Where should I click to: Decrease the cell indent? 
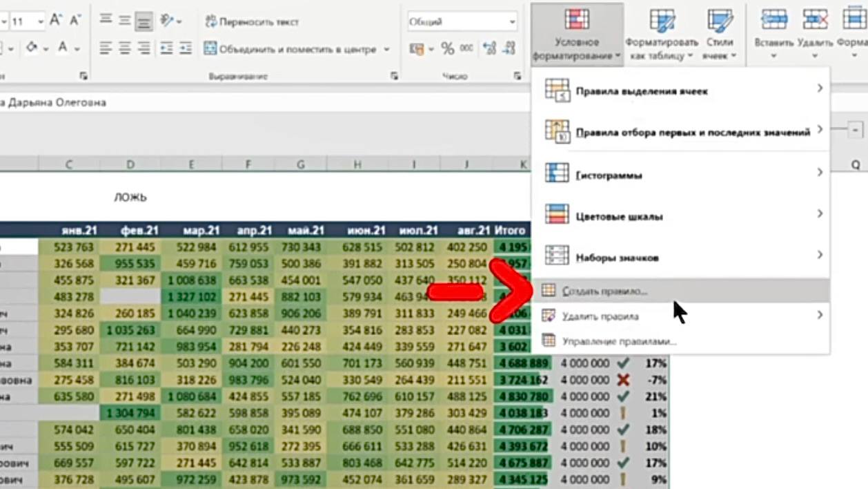[x=166, y=48]
